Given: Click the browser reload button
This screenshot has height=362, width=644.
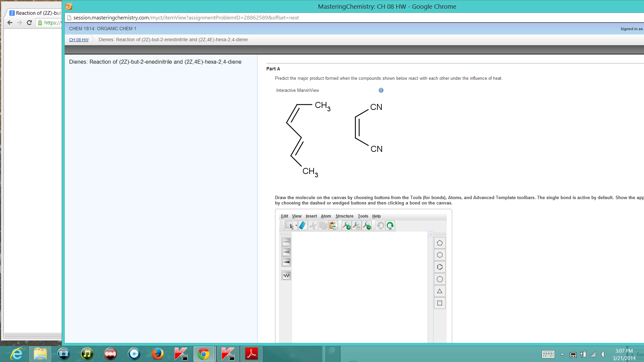Looking at the screenshot, I should pos(29,22).
